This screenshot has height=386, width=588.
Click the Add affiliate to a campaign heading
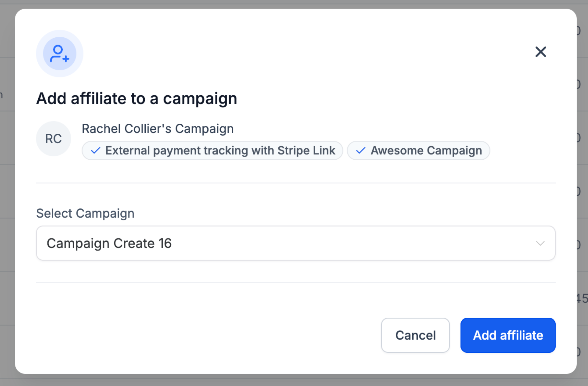click(x=137, y=99)
